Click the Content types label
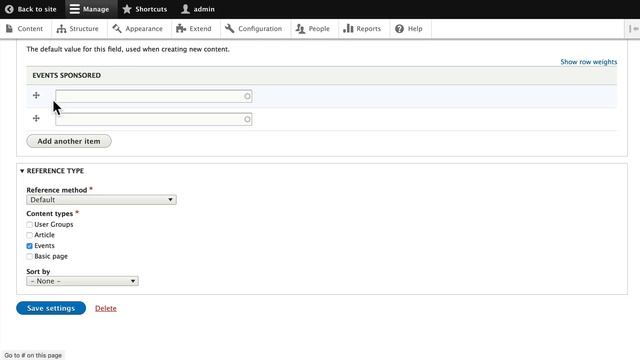 click(50, 214)
